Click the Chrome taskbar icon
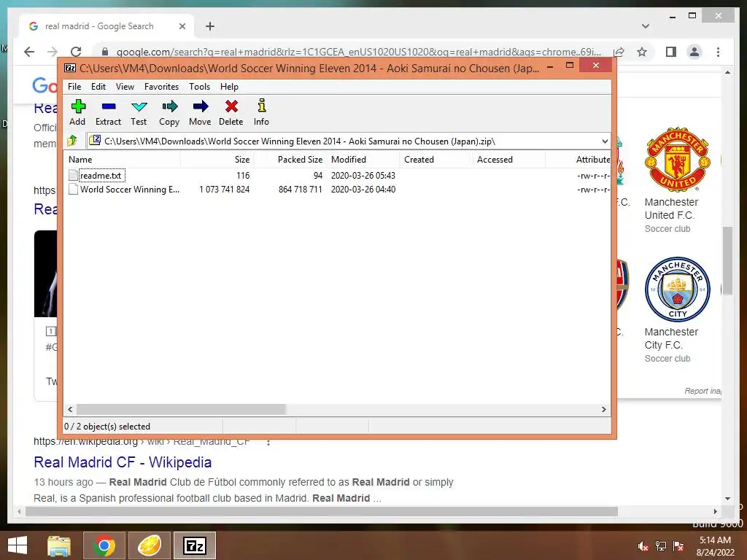The height and width of the screenshot is (560, 747). (104, 545)
